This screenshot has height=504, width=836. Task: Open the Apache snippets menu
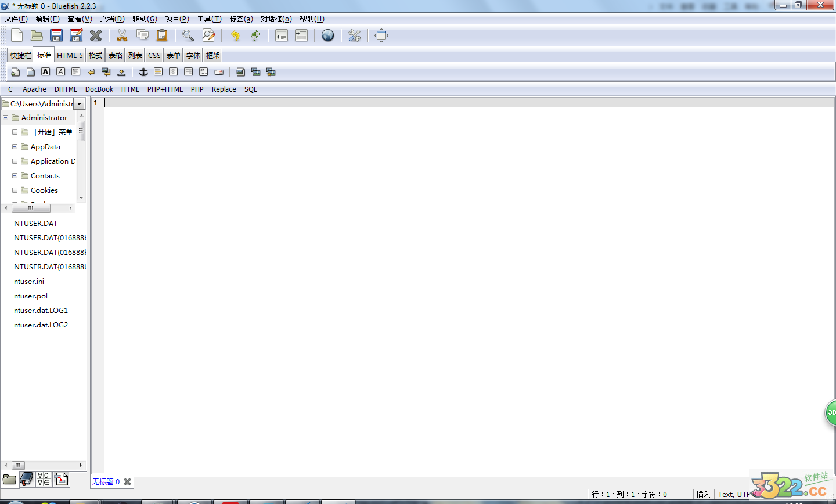(34, 89)
